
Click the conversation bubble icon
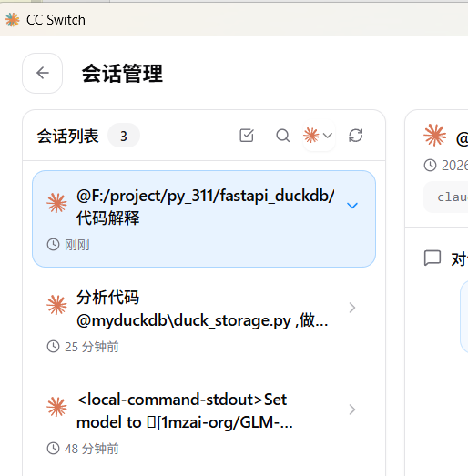coord(432,258)
